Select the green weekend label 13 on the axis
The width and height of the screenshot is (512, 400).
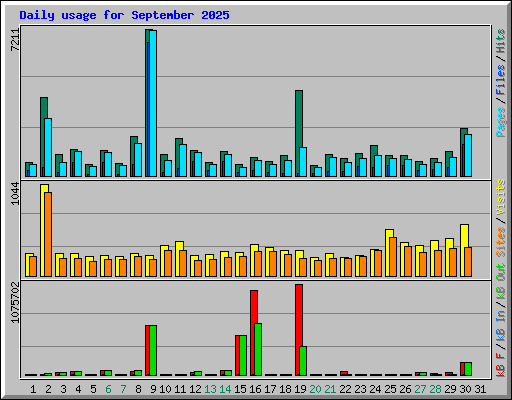click(x=210, y=389)
